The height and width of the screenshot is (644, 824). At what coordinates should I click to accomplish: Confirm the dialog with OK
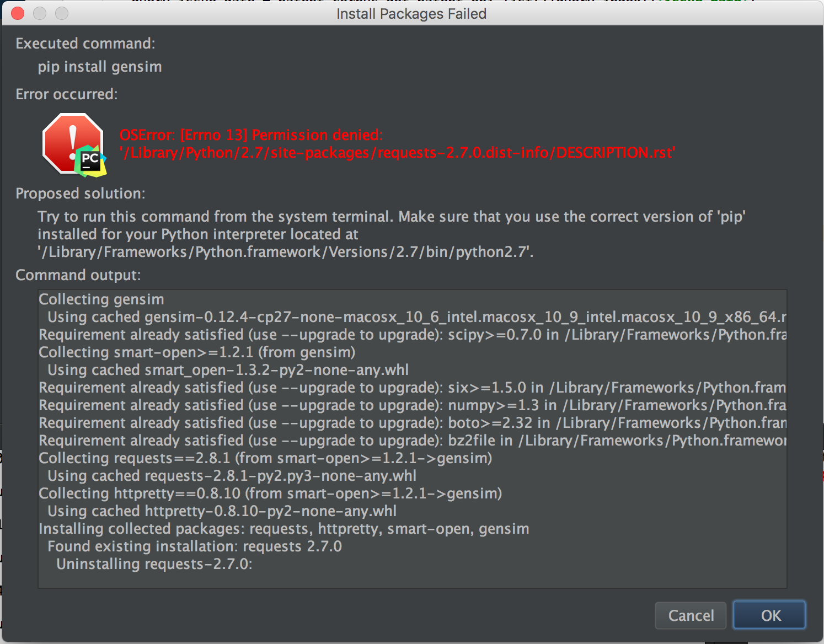tap(769, 615)
